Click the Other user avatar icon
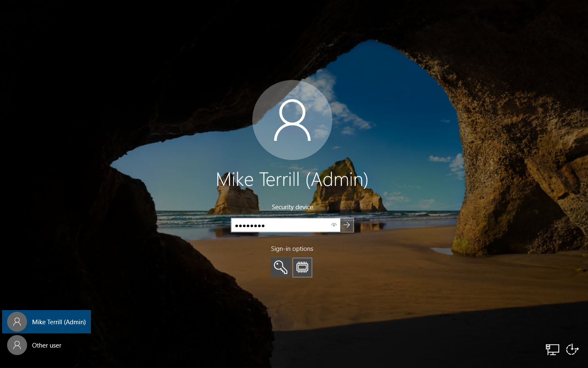Viewport: 588px width, 368px height. click(x=17, y=345)
